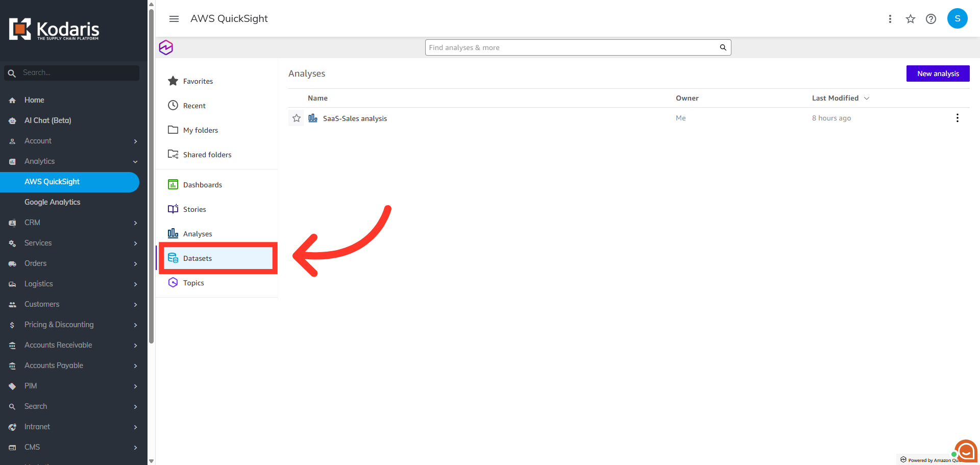
Task: Click the Analyses bar chart icon
Action: click(173, 233)
